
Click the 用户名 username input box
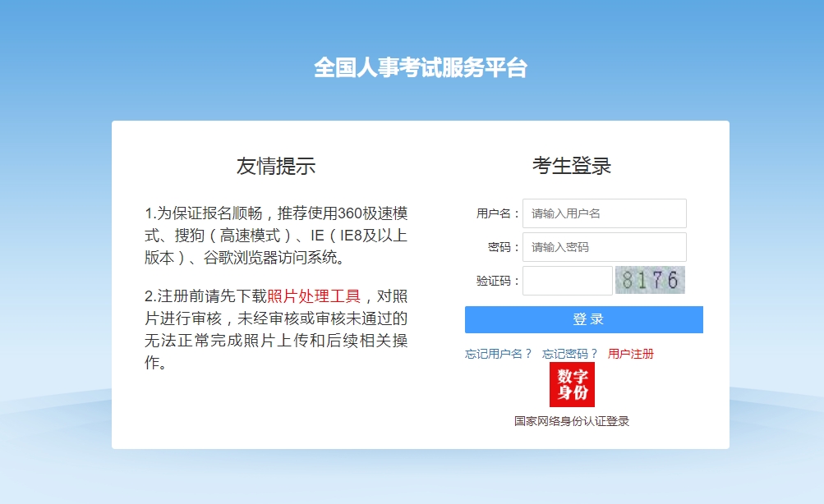[604, 213]
